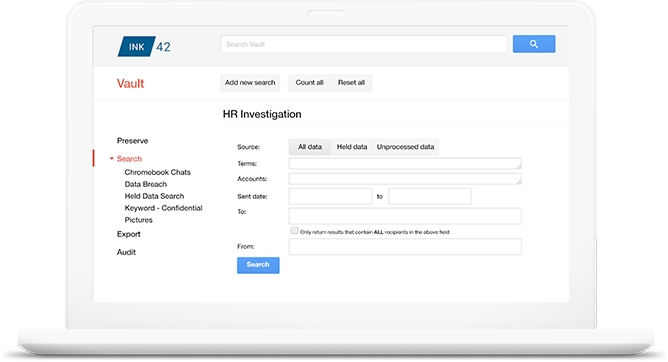Viewport: 668px width, 362px height.
Task: Click into the Terms text field
Action: 405,164
